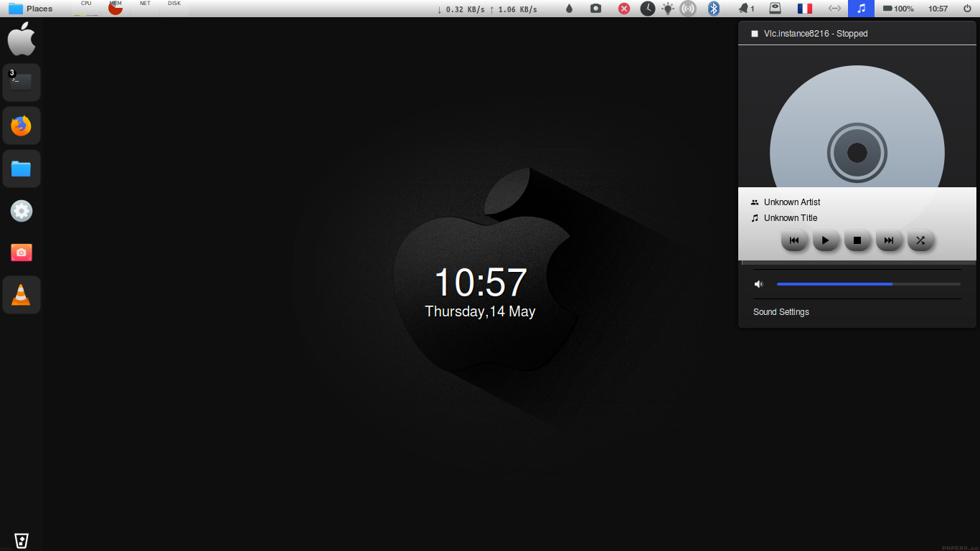Image resolution: width=980 pixels, height=551 pixels.
Task: Click the Thursday, 14 May desktop date
Action: pyautogui.click(x=481, y=311)
